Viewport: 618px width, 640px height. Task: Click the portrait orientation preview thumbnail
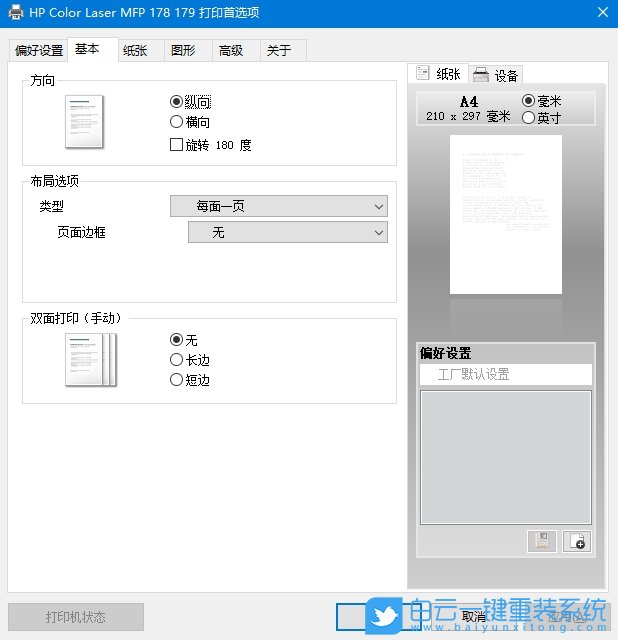coord(84,122)
